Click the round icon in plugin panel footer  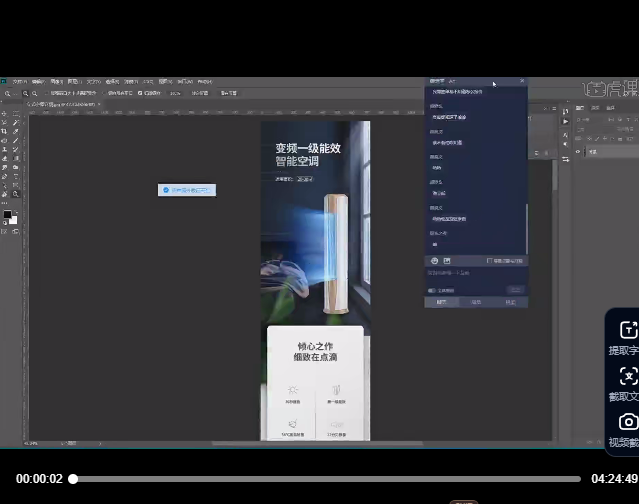point(435,261)
